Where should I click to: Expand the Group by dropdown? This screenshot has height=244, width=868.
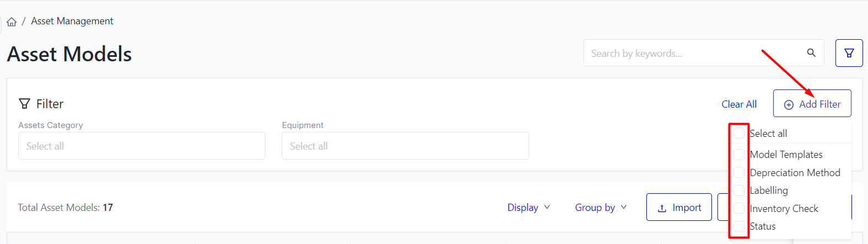coord(601,208)
